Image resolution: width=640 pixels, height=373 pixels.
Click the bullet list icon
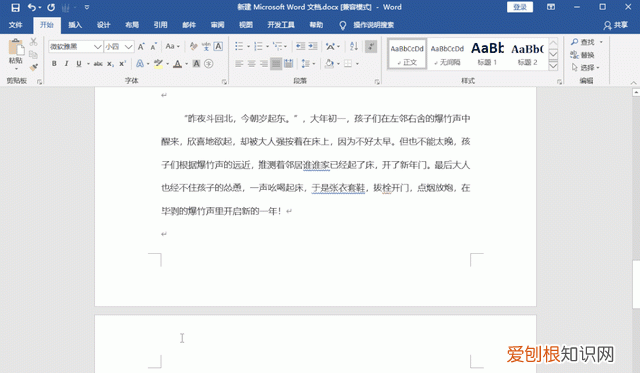(x=239, y=47)
